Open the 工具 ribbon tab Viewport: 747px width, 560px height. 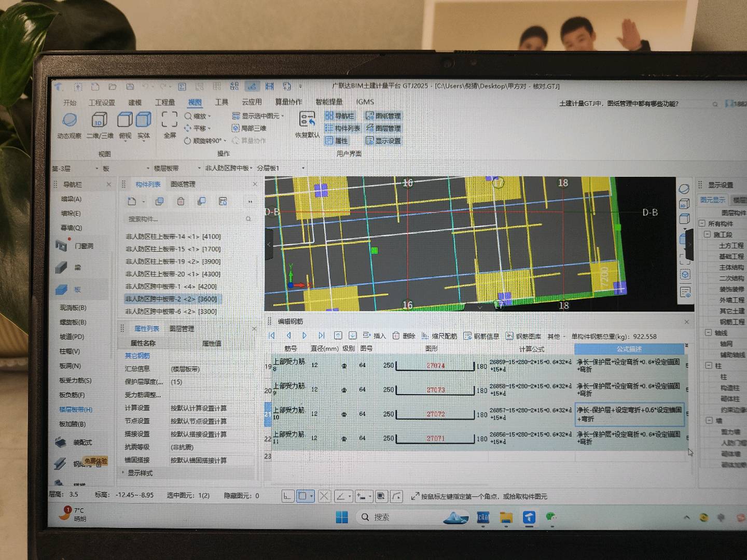(x=222, y=102)
